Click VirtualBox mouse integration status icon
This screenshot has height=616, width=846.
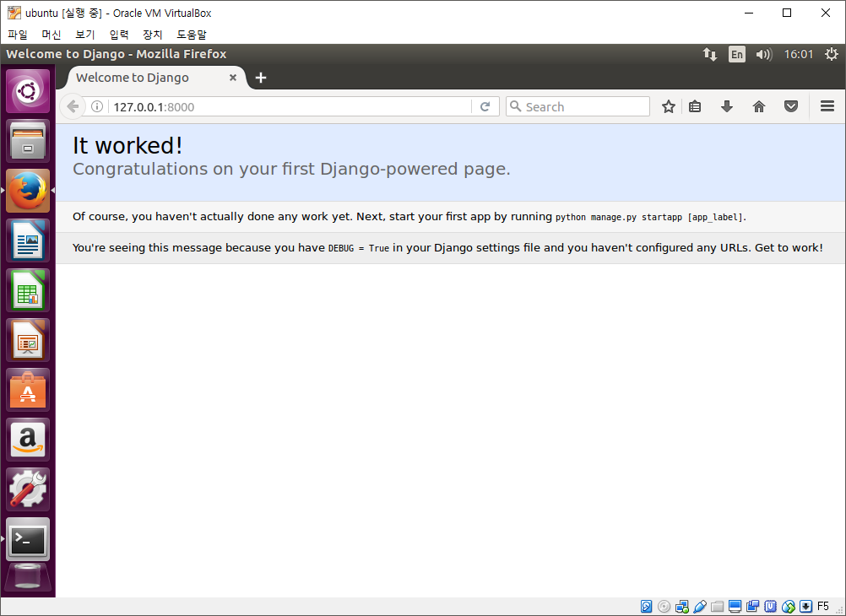(788, 607)
